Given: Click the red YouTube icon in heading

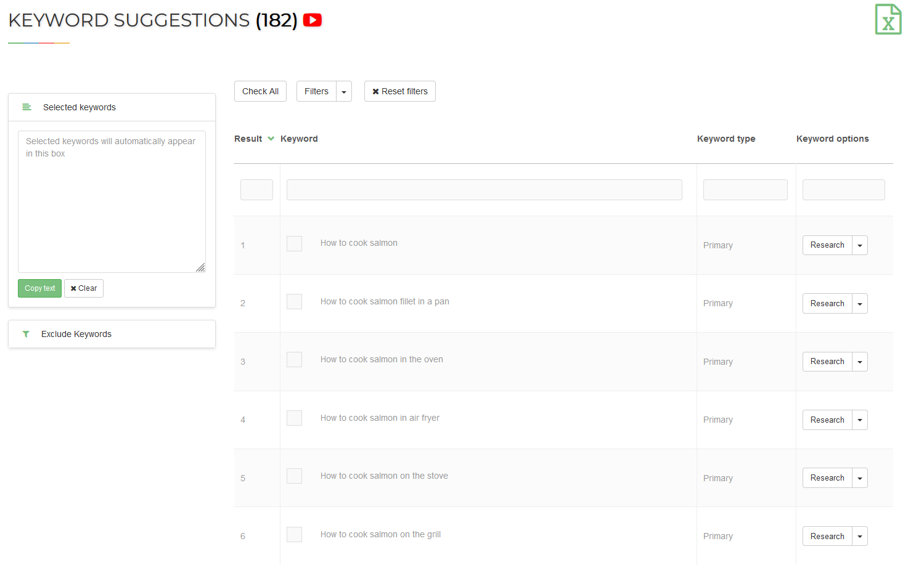Looking at the screenshot, I should point(313,20).
